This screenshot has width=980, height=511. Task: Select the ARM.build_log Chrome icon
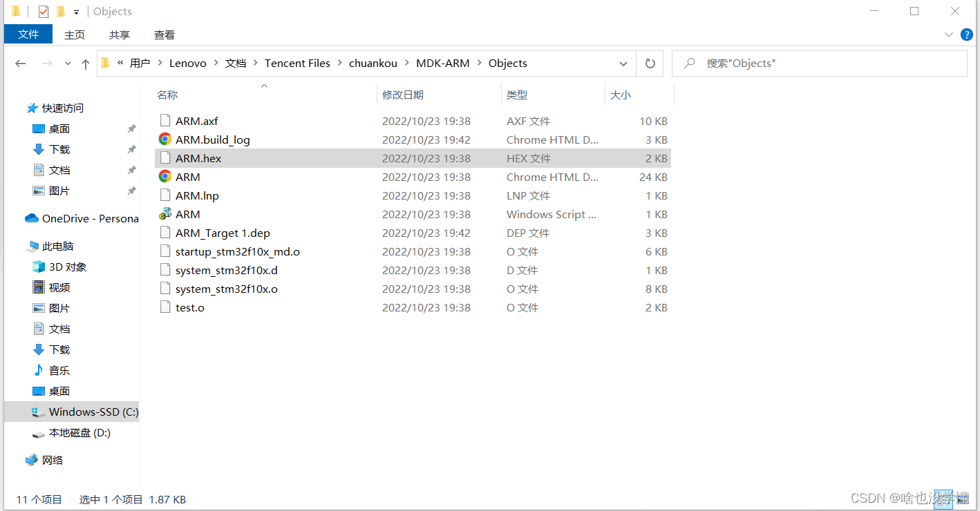(x=165, y=139)
